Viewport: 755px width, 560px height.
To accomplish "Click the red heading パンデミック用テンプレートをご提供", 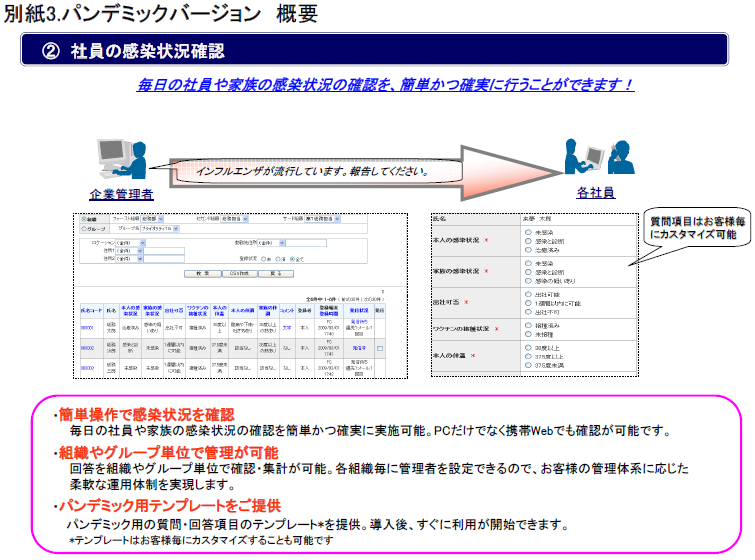I will 169,506.
